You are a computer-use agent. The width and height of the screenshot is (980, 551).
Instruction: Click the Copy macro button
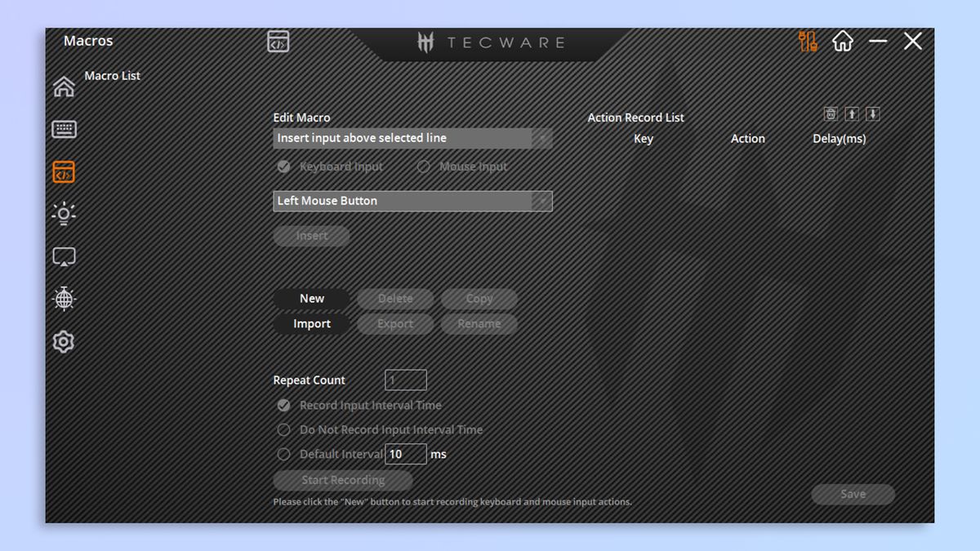tap(479, 299)
